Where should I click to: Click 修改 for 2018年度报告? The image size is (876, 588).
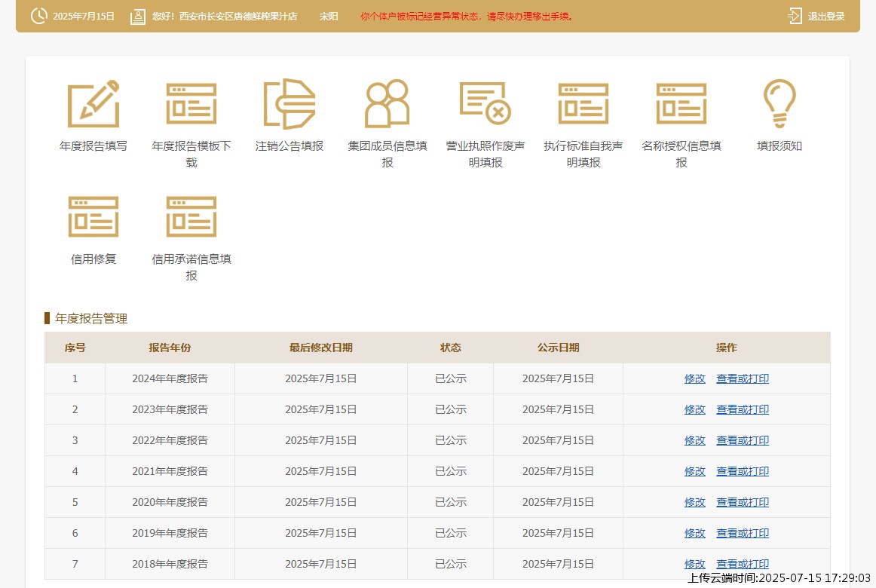[694, 564]
